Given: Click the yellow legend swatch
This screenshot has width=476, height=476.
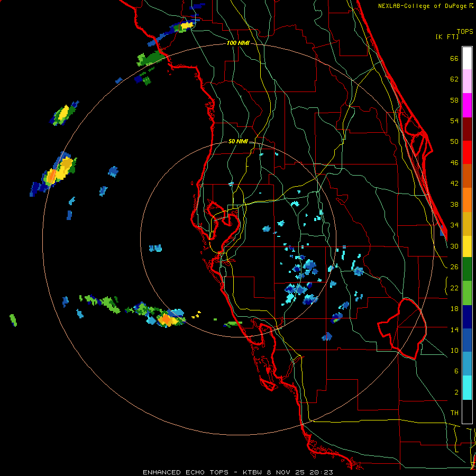Looking at the screenshot, I should click(x=467, y=246).
